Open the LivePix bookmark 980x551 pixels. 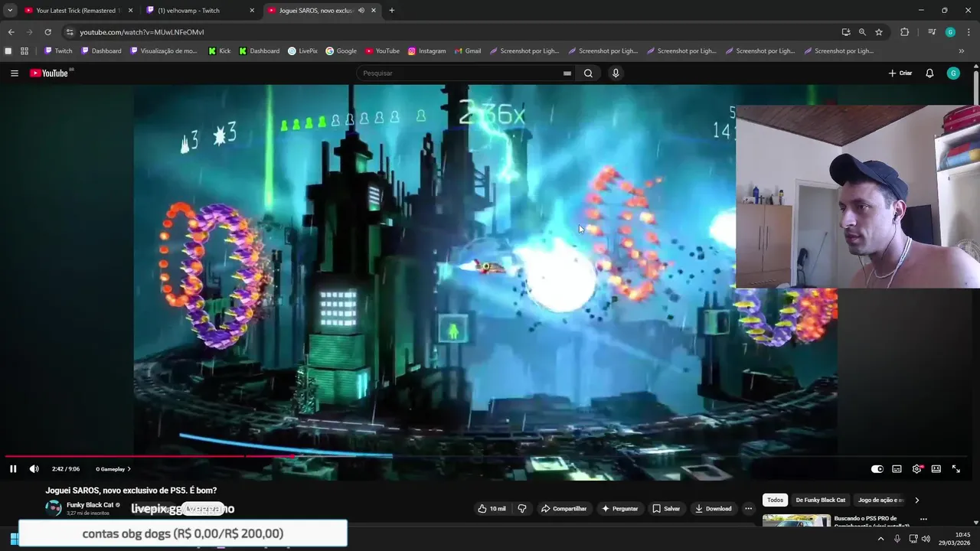(302, 51)
